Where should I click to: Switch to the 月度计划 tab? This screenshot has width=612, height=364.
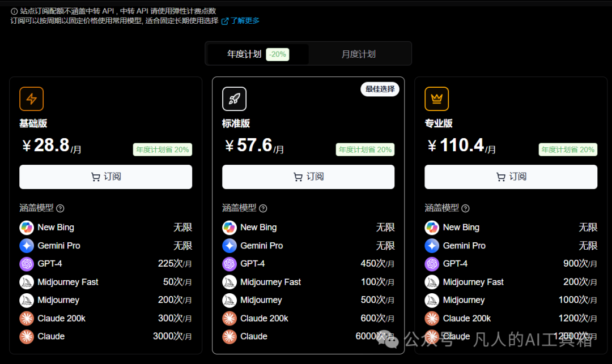pos(358,54)
